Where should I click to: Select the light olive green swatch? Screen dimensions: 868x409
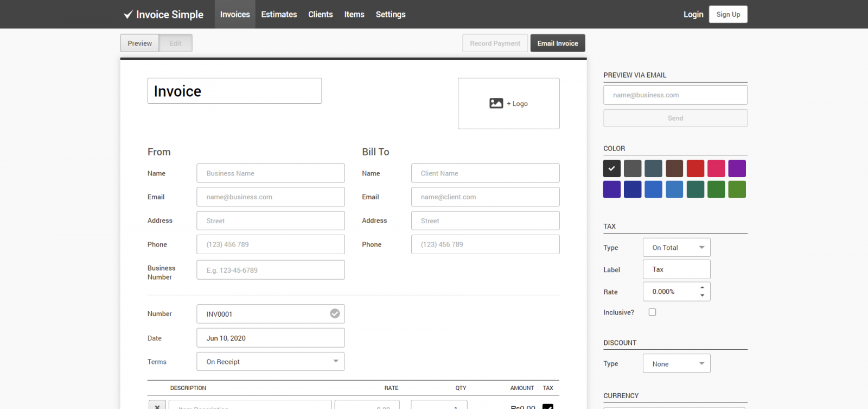point(737,189)
